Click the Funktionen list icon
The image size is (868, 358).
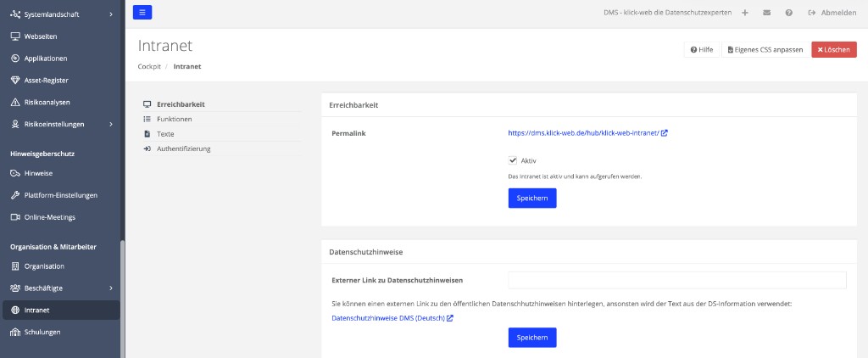point(147,119)
